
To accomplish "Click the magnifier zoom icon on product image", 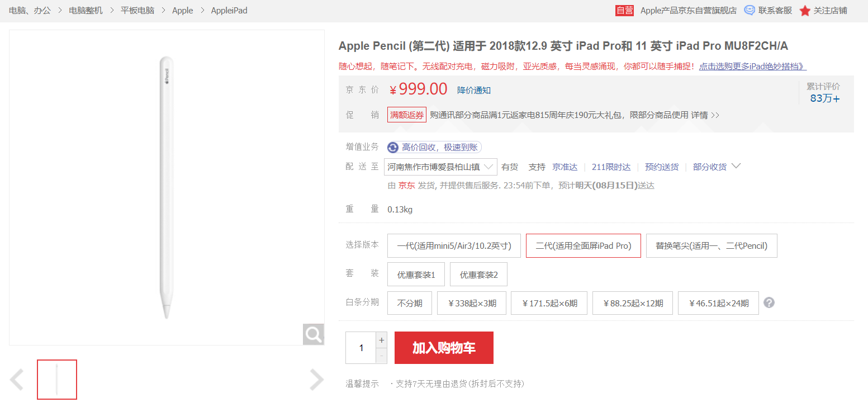I will coord(314,334).
